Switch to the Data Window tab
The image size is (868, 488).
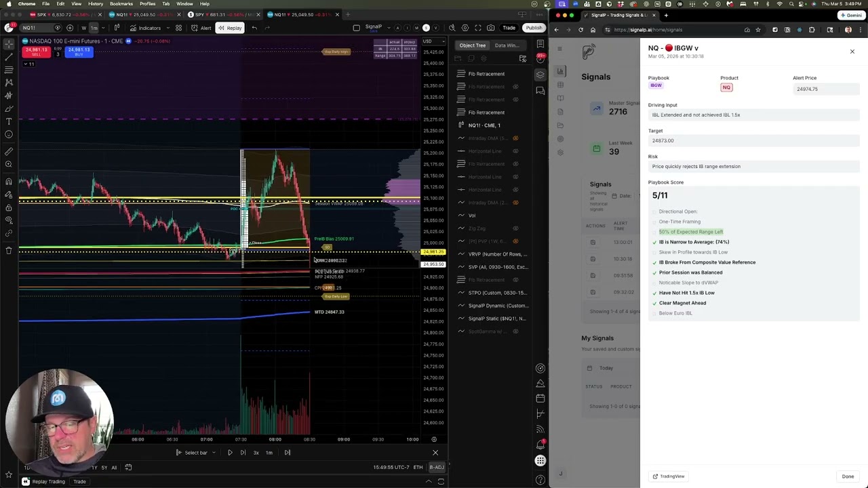point(507,45)
